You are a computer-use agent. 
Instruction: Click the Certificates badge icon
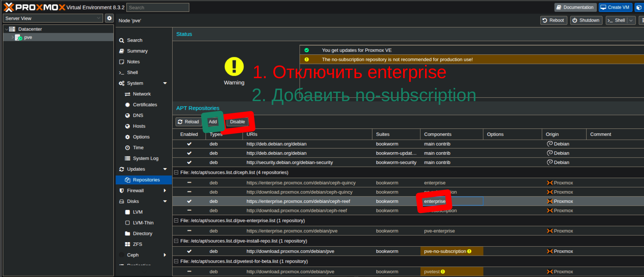[x=127, y=105]
